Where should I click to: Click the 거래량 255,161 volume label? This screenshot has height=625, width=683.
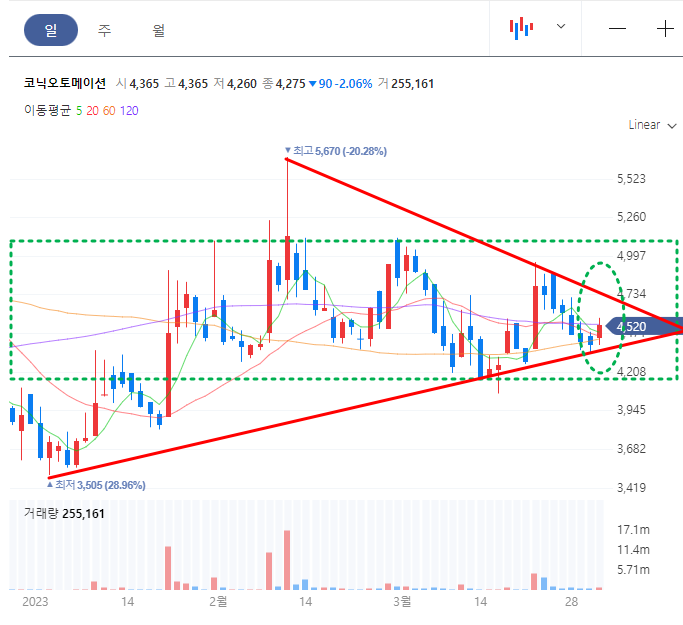[64, 514]
